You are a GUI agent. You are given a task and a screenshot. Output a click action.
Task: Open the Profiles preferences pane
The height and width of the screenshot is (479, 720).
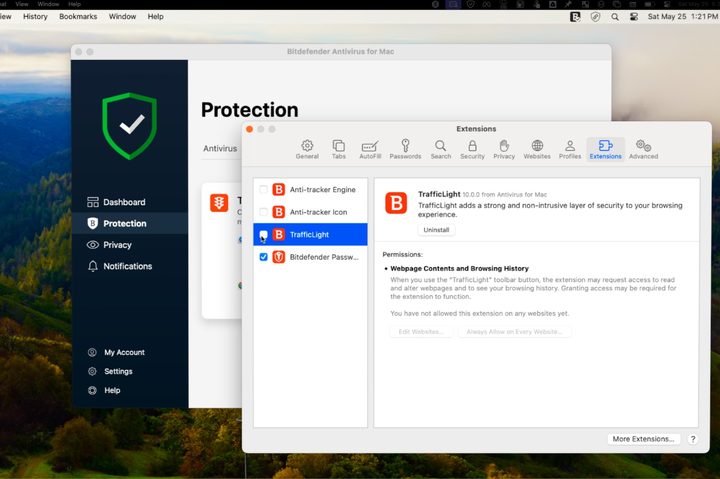pyautogui.click(x=570, y=149)
